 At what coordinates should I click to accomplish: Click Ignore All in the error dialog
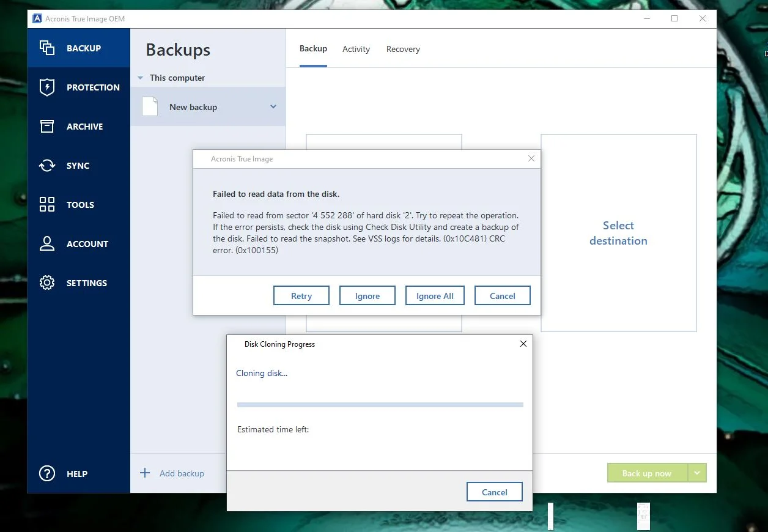(435, 296)
